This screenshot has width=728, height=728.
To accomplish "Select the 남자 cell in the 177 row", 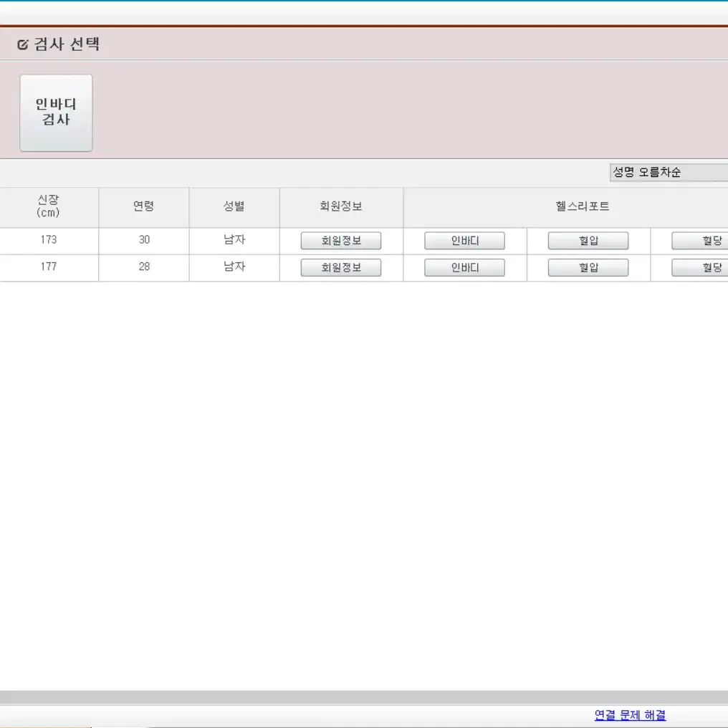I will click(234, 267).
